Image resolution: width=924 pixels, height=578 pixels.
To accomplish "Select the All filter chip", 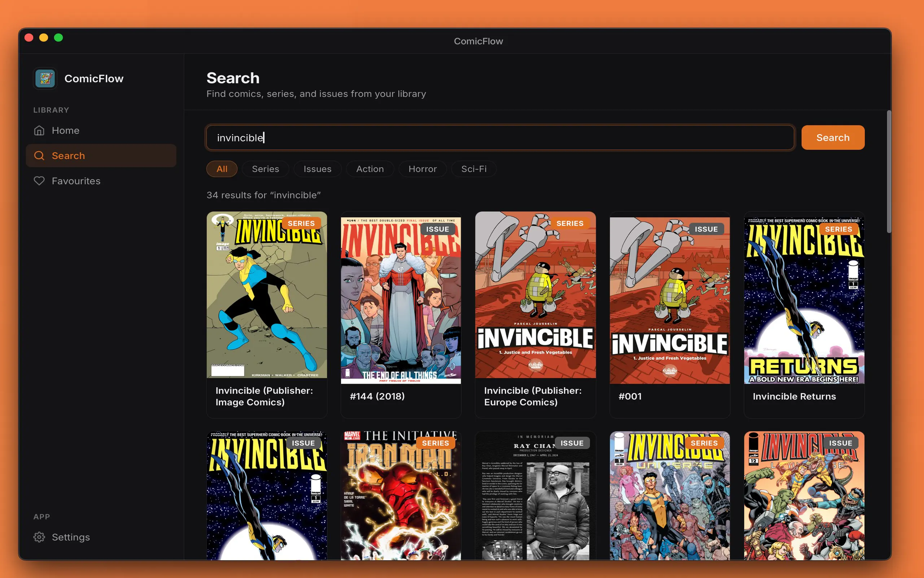I will click(x=222, y=169).
